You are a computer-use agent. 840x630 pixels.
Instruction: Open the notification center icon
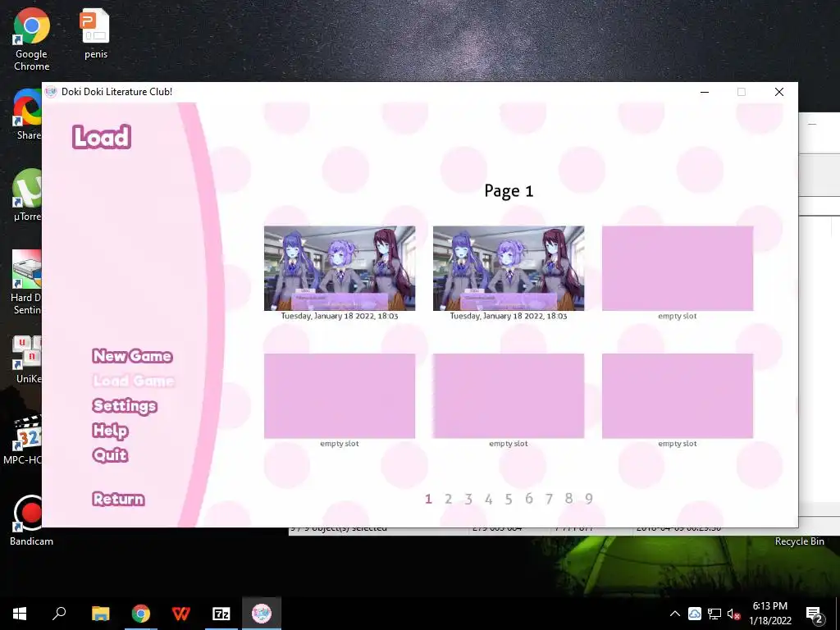click(x=815, y=614)
